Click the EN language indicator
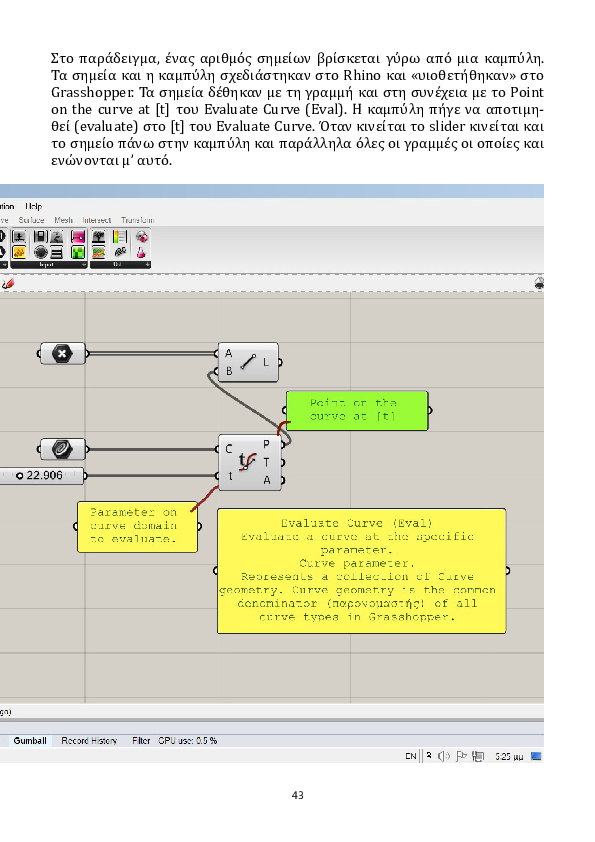The height and width of the screenshot is (842, 595). click(x=411, y=756)
